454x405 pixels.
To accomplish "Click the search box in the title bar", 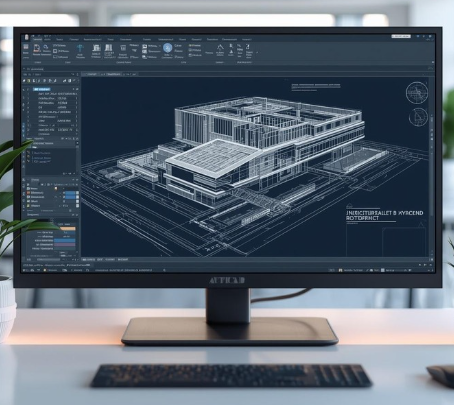I will 401,36.
